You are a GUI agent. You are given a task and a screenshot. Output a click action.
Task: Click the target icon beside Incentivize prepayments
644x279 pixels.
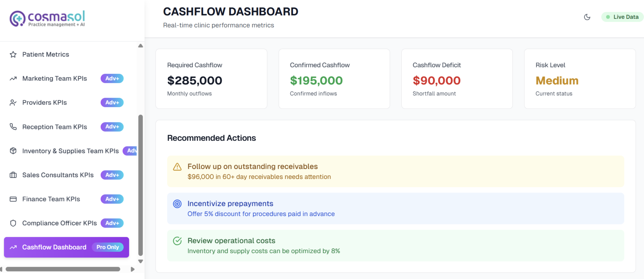click(x=177, y=204)
